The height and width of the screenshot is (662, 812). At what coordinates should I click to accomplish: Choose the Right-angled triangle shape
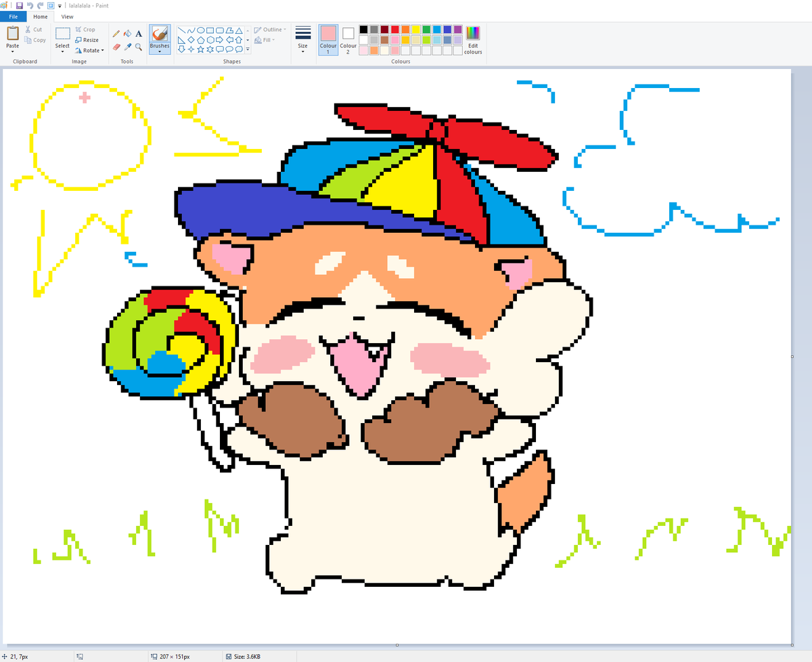point(181,40)
